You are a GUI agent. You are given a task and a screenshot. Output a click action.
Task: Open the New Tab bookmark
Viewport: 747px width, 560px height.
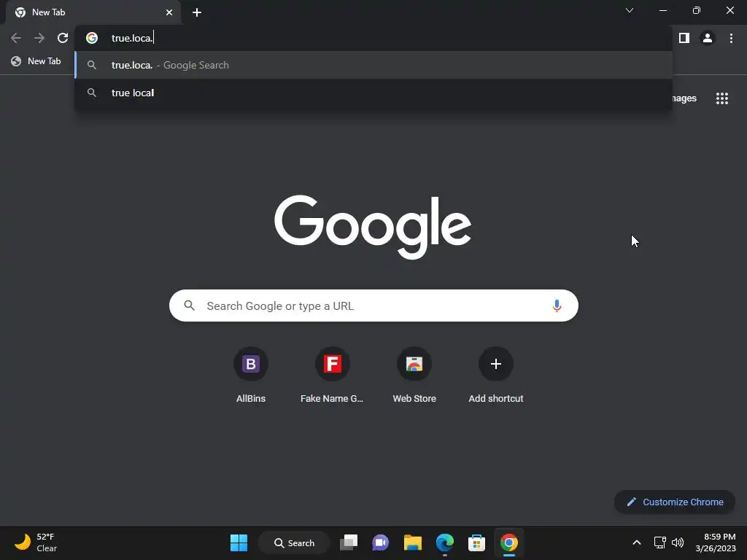point(36,61)
